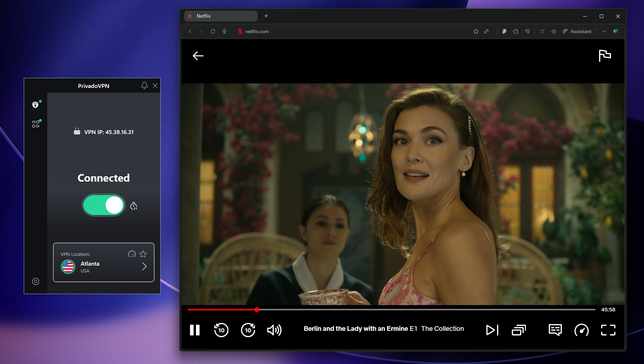
Task: Open the Assistant panel
Action: (x=577, y=31)
